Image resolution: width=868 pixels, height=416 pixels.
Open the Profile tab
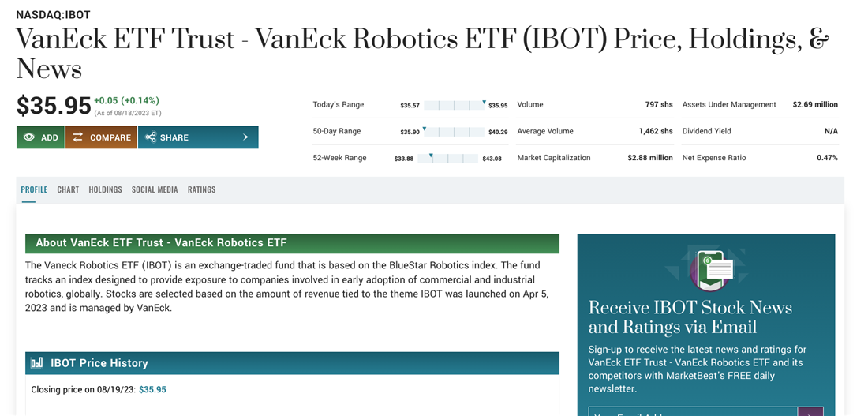[x=34, y=189]
